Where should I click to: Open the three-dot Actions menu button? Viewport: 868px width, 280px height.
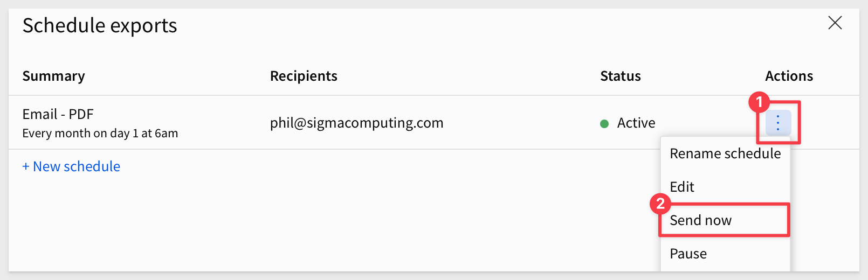point(778,123)
